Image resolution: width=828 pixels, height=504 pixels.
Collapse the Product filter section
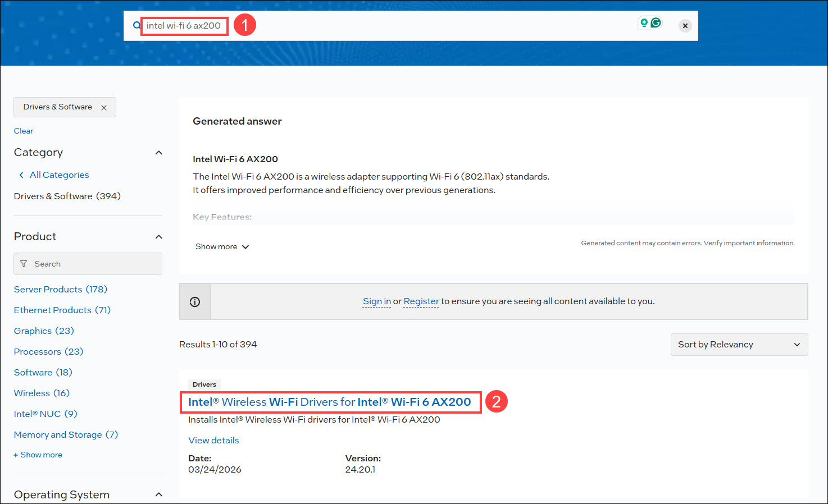click(159, 237)
